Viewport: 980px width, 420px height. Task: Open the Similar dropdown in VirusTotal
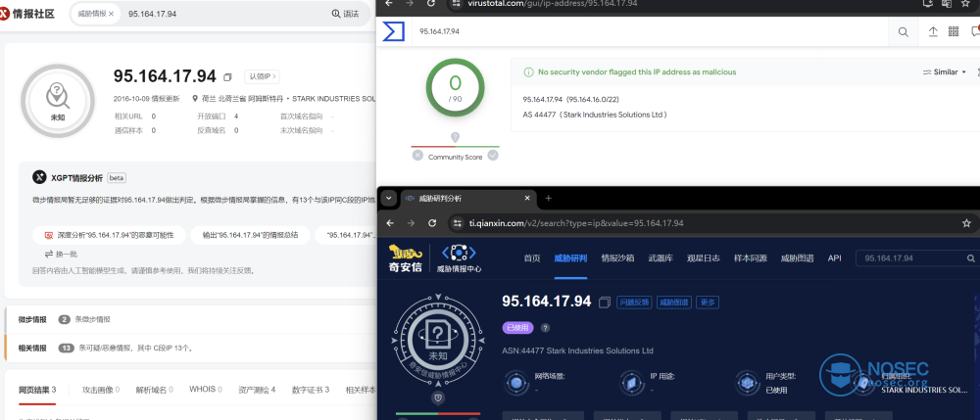click(x=945, y=72)
